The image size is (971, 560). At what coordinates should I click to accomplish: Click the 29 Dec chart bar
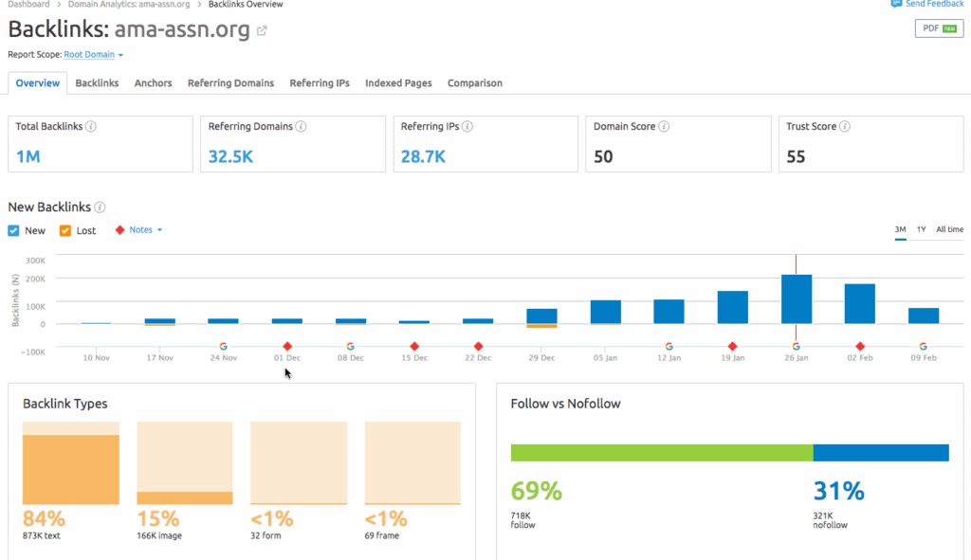point(541,316)
